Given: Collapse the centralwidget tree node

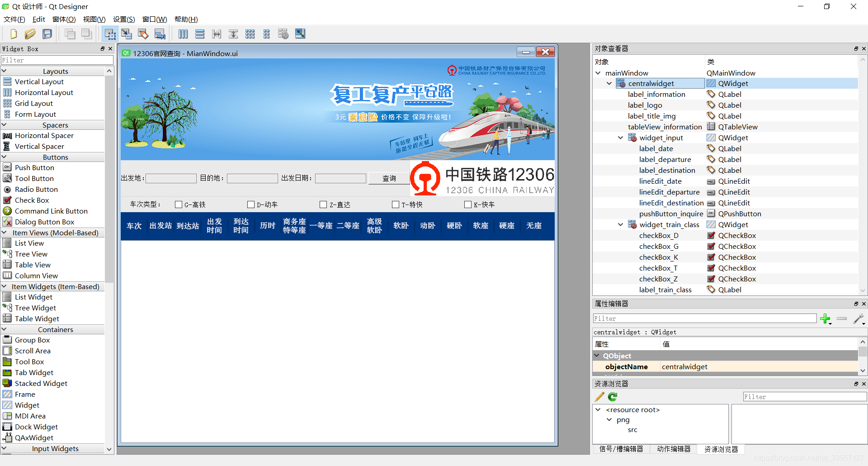Looking at the screenshot, I should click(609, 83).
